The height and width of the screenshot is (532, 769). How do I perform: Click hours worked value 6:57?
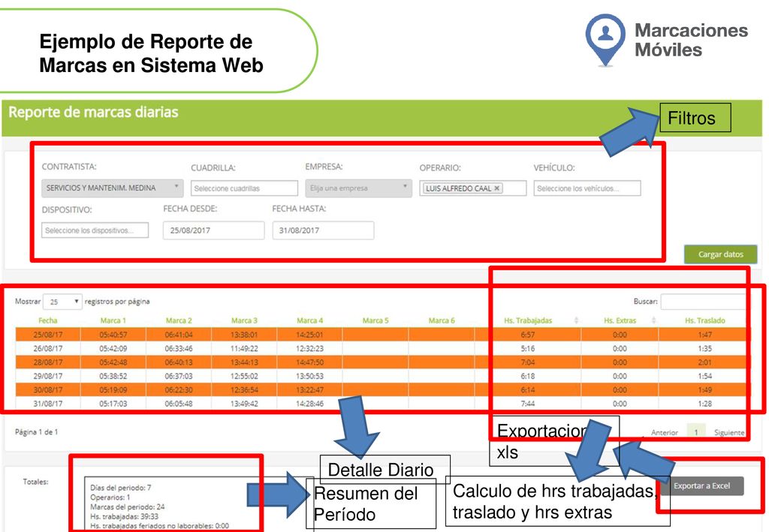click(528, 335)
